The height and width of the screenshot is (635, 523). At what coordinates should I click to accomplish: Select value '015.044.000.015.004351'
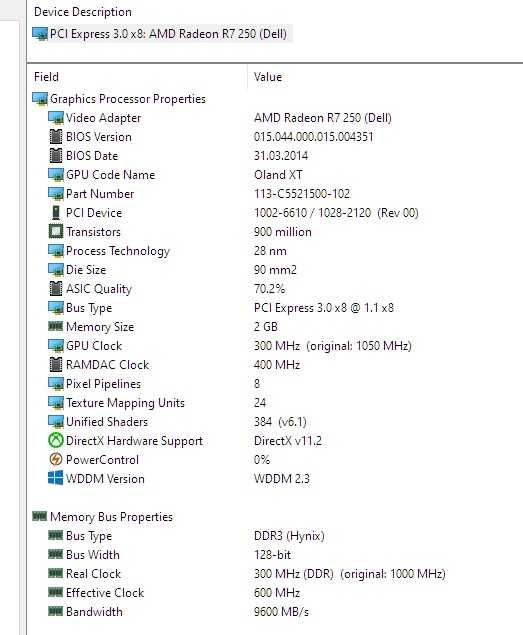pos(314,137)
